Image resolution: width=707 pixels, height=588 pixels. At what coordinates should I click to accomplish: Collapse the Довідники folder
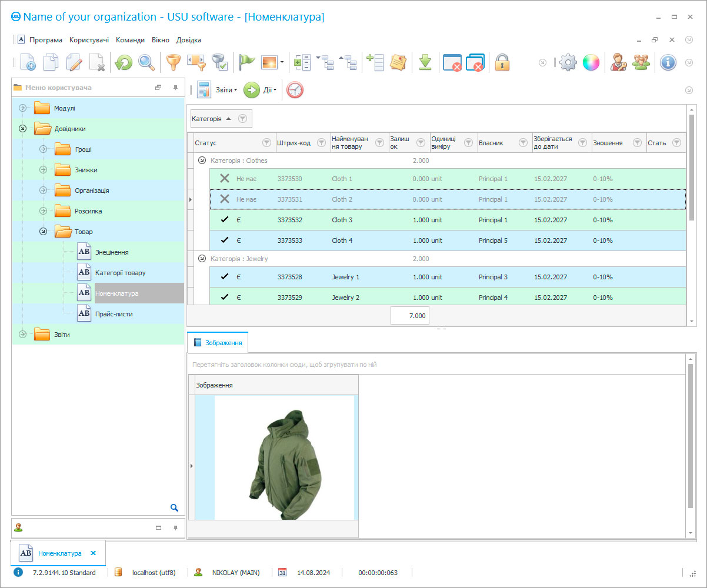click(23, 129)
